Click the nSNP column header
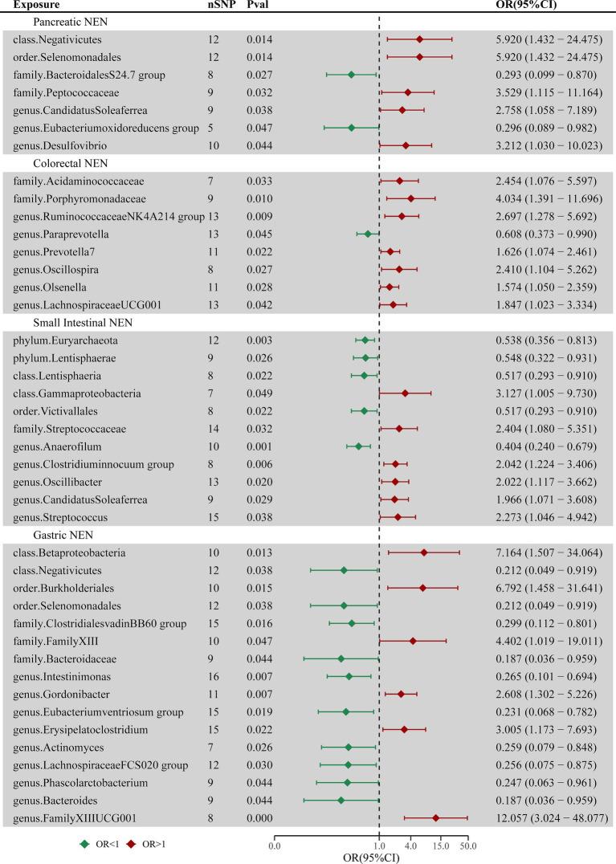This screenshot has height=864, width=616. (219, 5)
